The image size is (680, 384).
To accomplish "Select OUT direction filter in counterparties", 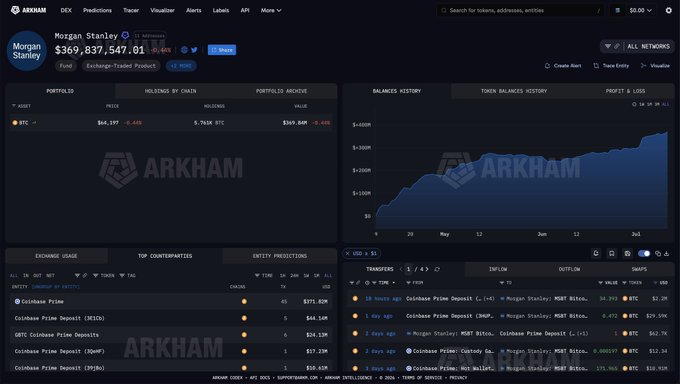I will click(38, 276).
